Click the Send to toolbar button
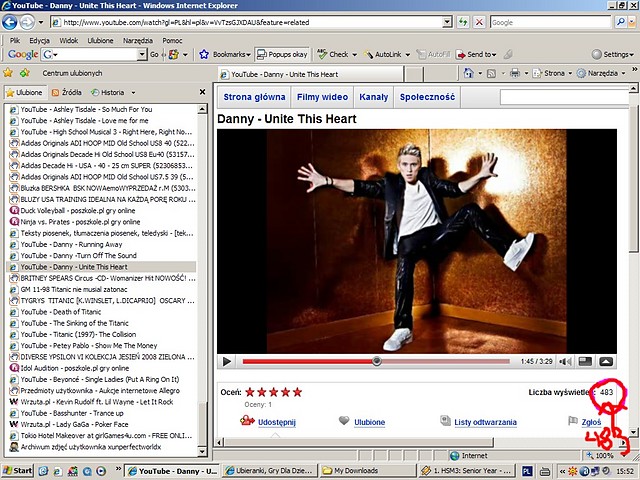This screenshot has width=640, height=480. point(476,54)
